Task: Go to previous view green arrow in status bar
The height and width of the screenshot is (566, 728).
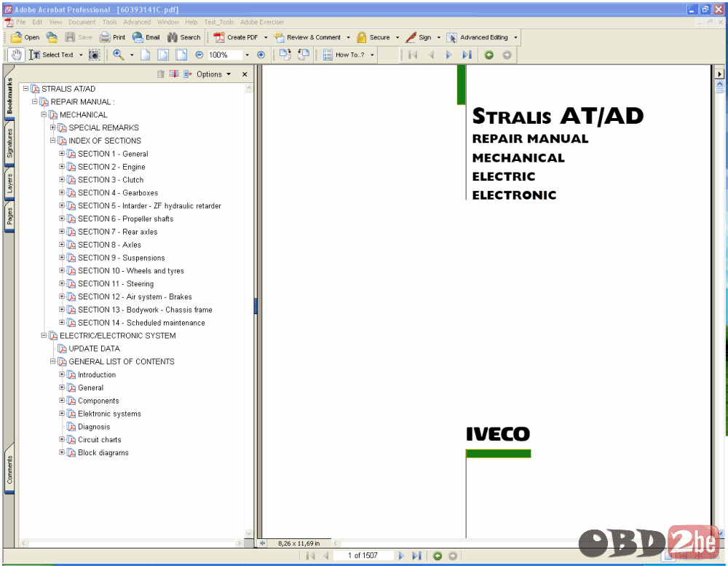Action: point(437,555)
